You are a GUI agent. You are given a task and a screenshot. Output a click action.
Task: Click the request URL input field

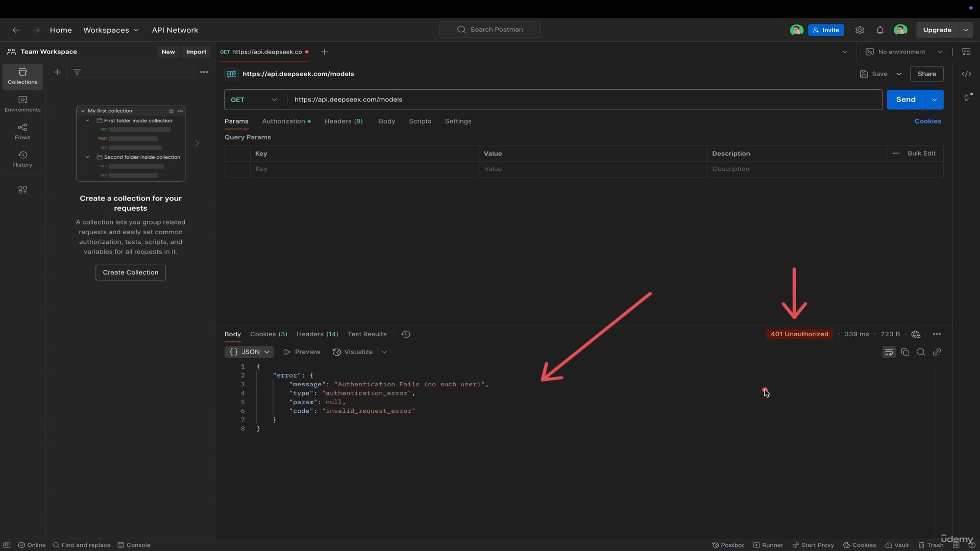[x=584, y=99]
